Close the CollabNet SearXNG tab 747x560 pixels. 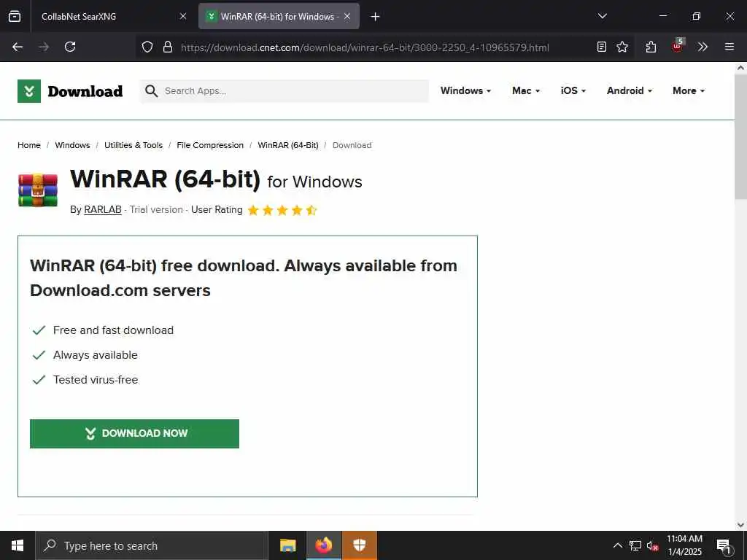[183, 16]
